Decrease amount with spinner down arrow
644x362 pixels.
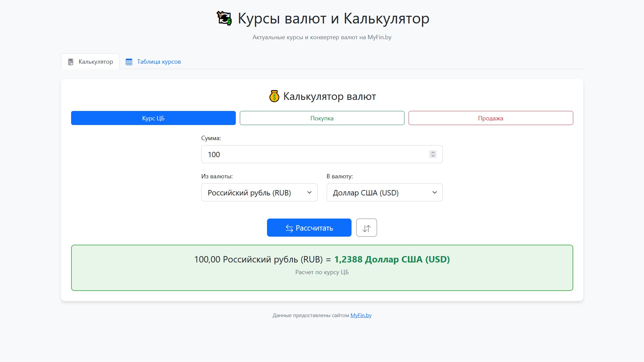click(433, 156)
